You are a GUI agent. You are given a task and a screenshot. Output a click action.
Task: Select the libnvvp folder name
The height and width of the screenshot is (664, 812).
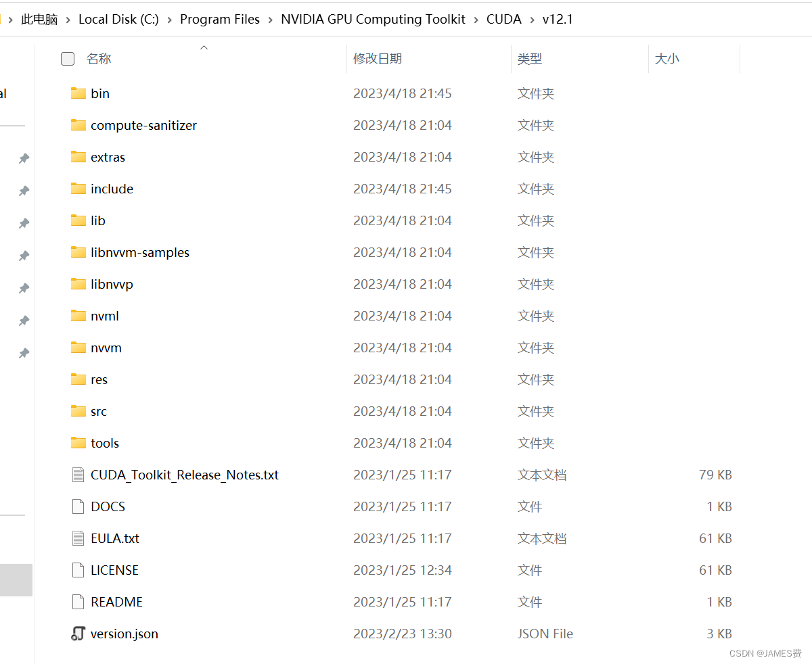(112, 284)
